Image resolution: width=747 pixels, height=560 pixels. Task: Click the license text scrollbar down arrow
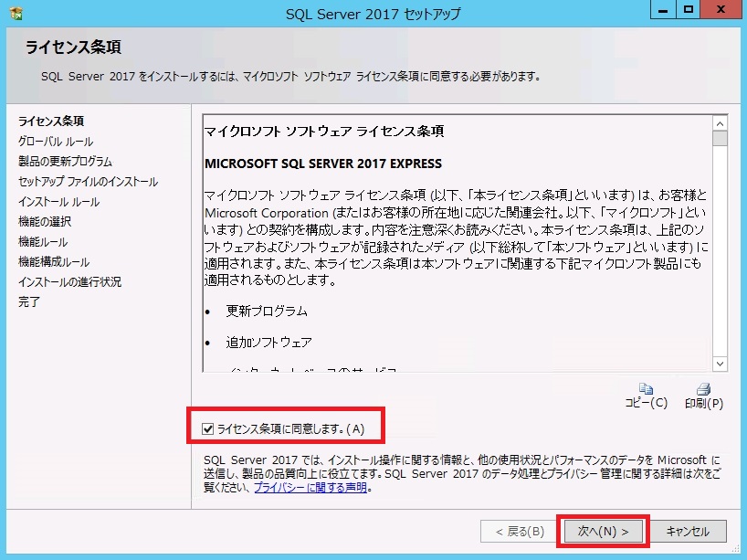720,364
